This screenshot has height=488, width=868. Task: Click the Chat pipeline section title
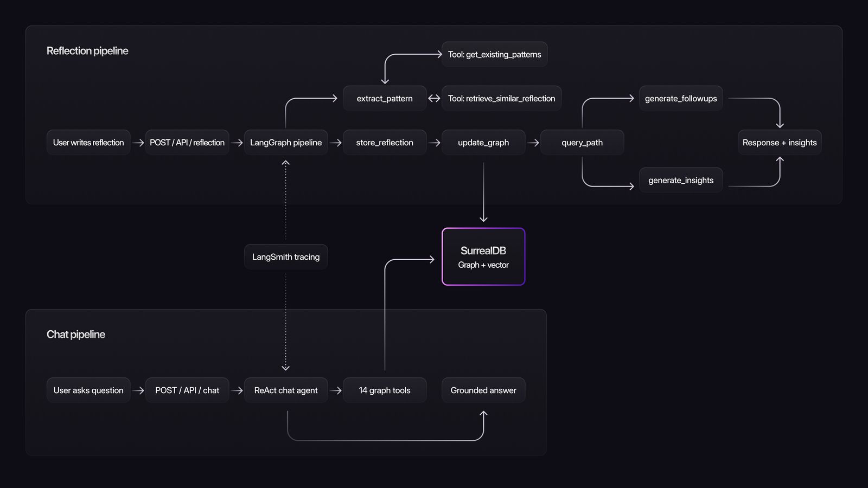[x=76, y=334]
